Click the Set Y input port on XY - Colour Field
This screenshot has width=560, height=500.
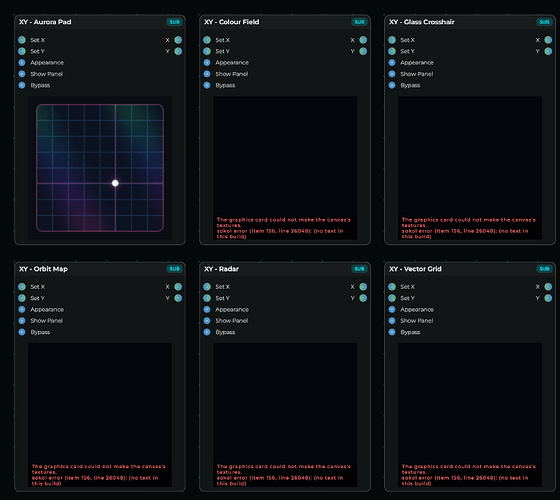pos(207,51)
